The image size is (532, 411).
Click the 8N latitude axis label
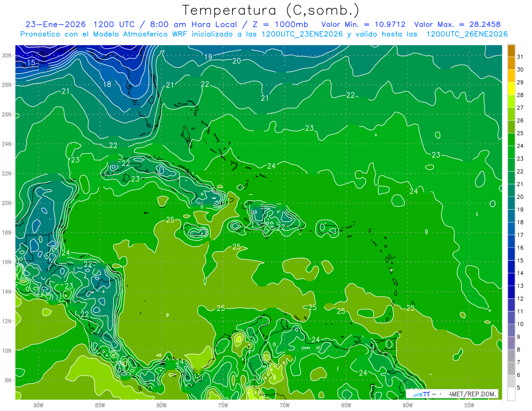pos(9,380)
